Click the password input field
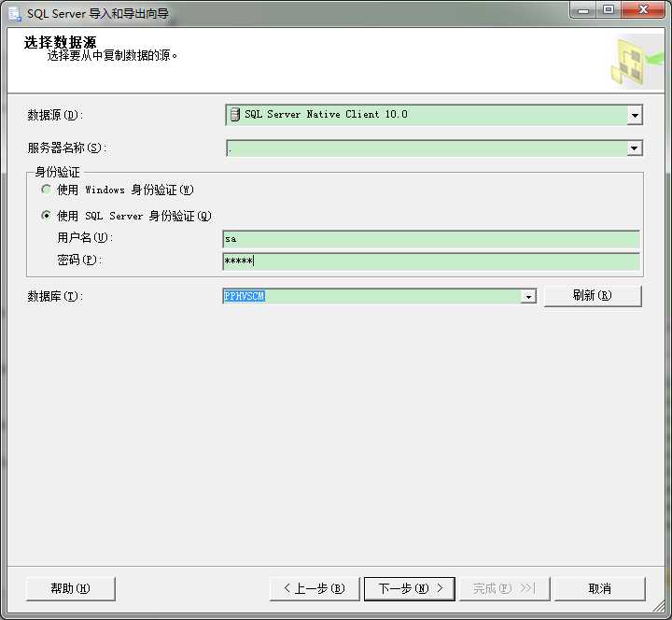The height and width of the screenshot is (620, 672). point(431,261)
